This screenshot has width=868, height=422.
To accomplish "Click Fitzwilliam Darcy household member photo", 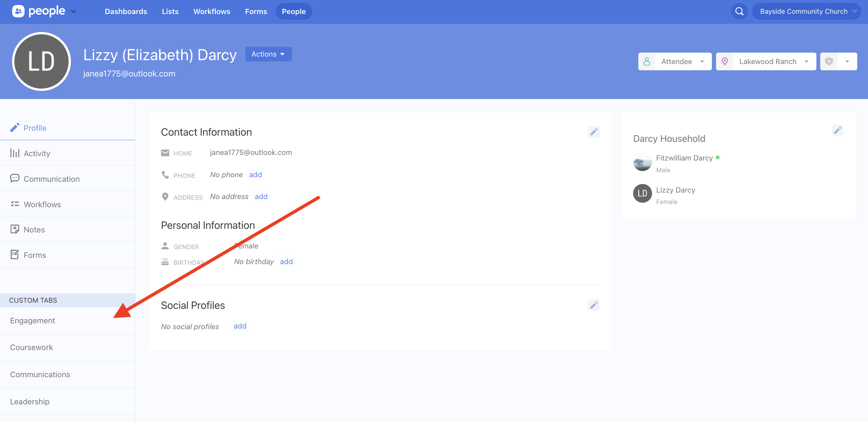I will 642,162.
